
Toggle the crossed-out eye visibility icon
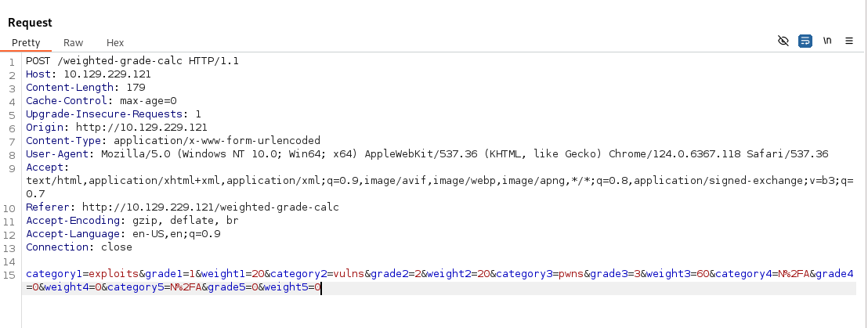[783, 41]
